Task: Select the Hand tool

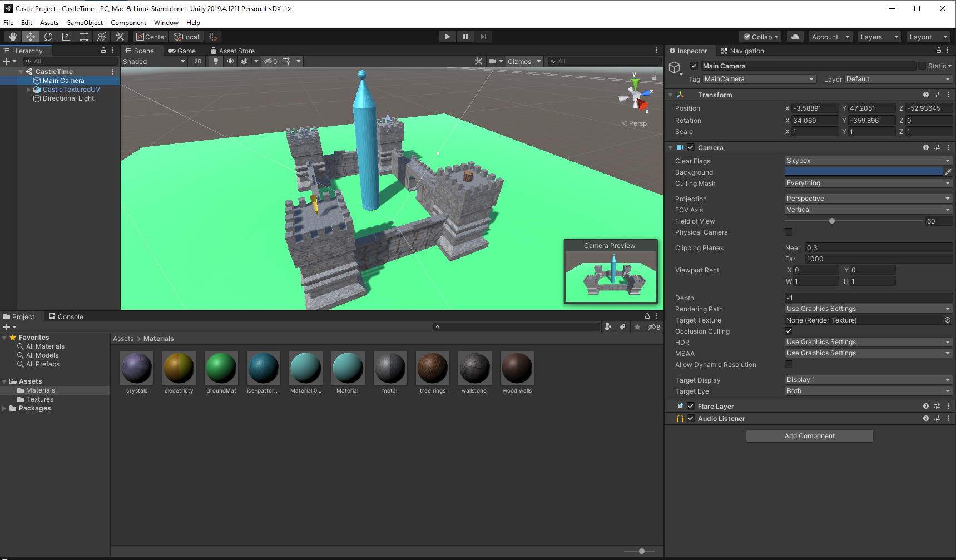Action: [12, 37]
